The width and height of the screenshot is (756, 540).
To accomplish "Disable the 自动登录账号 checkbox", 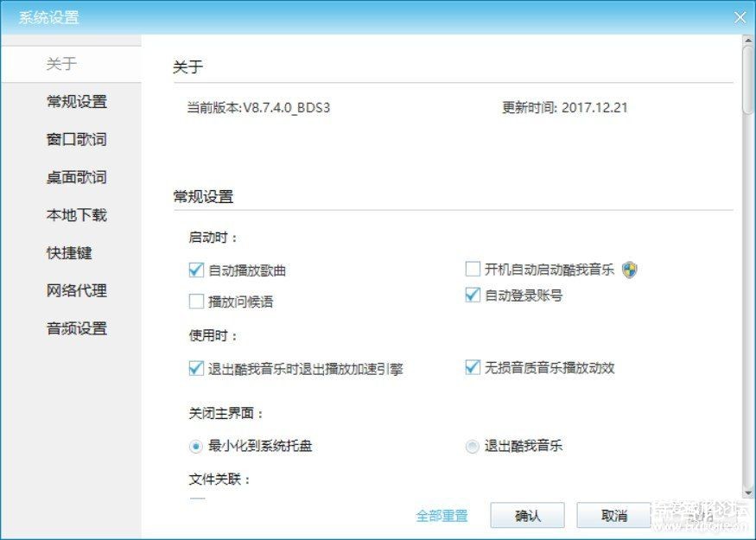I will pyautogui.click(x=473, y=295).
